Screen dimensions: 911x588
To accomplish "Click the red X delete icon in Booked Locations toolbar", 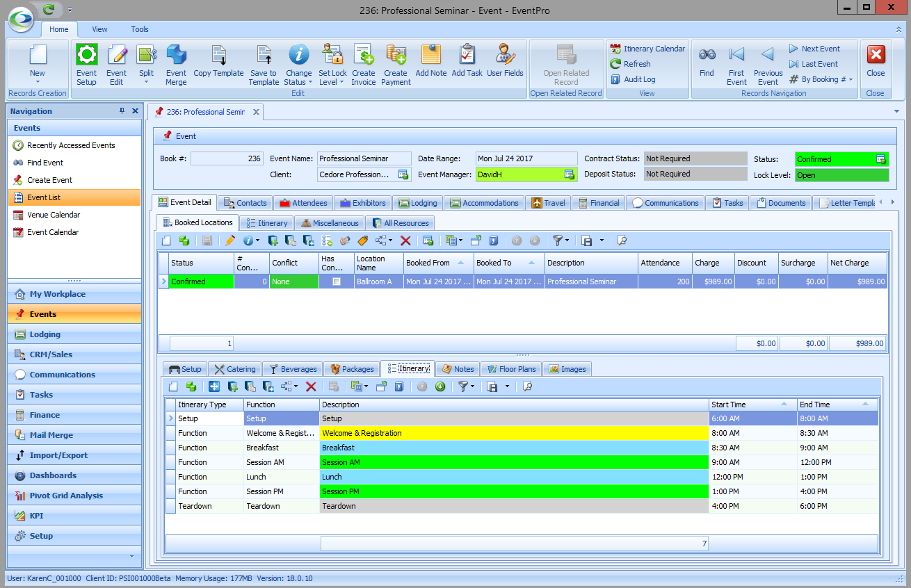I will [405, 240].
